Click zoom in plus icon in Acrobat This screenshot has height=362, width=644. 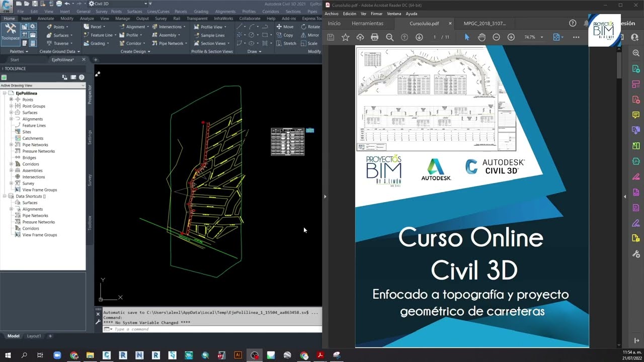coord(511,37)
